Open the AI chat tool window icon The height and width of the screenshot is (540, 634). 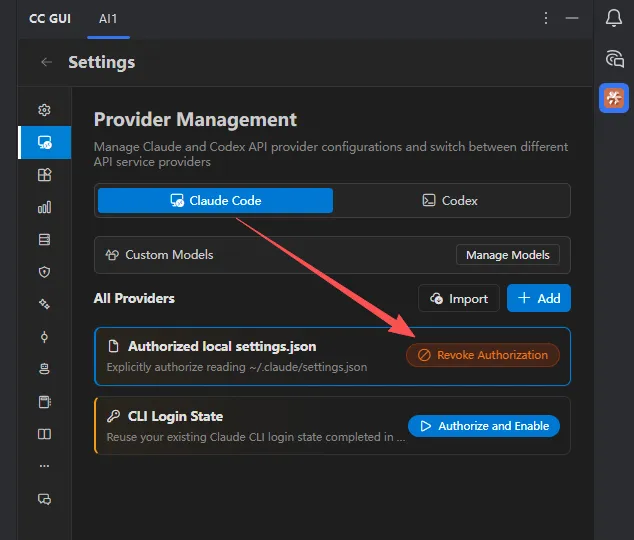click(614, 59)
